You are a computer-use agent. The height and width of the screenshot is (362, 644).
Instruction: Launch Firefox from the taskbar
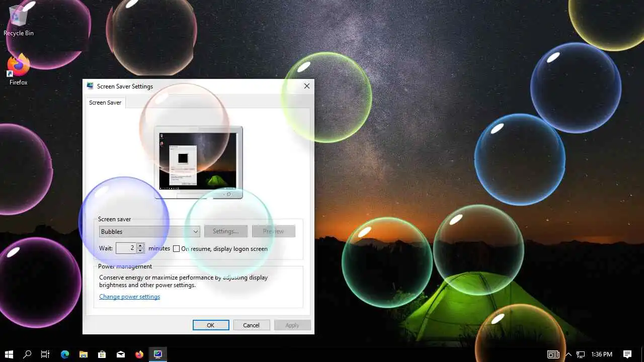click(x=139, y=354)
